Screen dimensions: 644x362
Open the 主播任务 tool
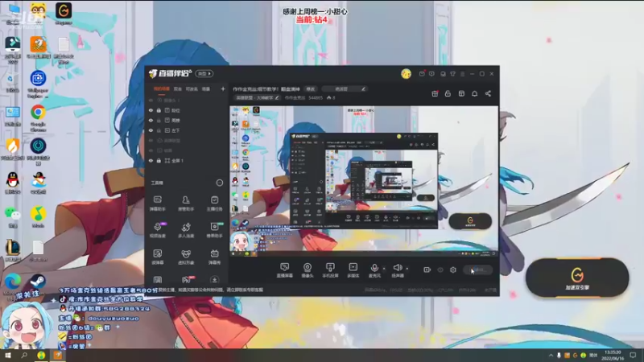coord(214,204)
